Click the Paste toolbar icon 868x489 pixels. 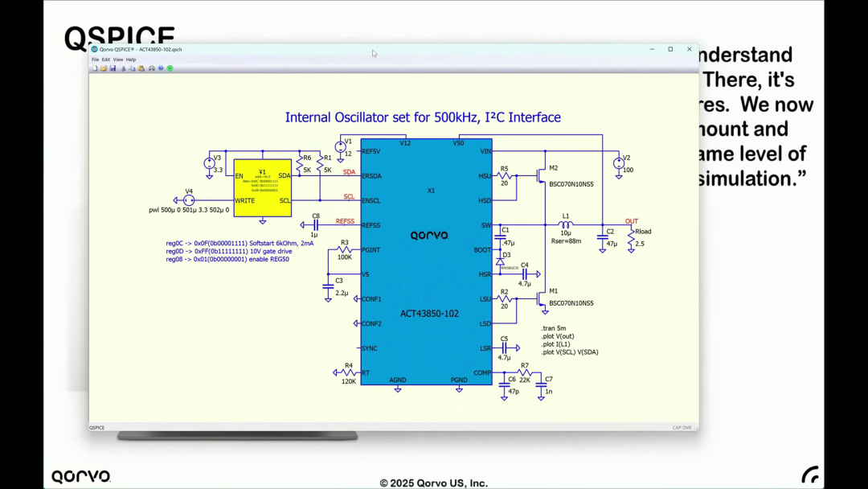pos(141,68)
